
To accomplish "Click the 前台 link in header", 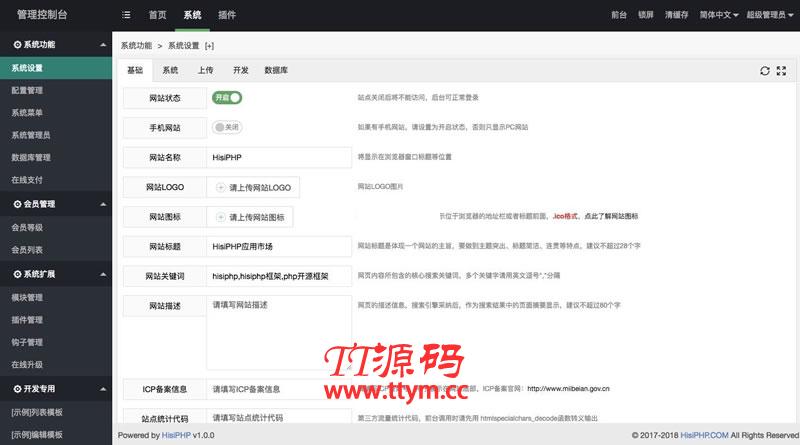I will point(619,15).
